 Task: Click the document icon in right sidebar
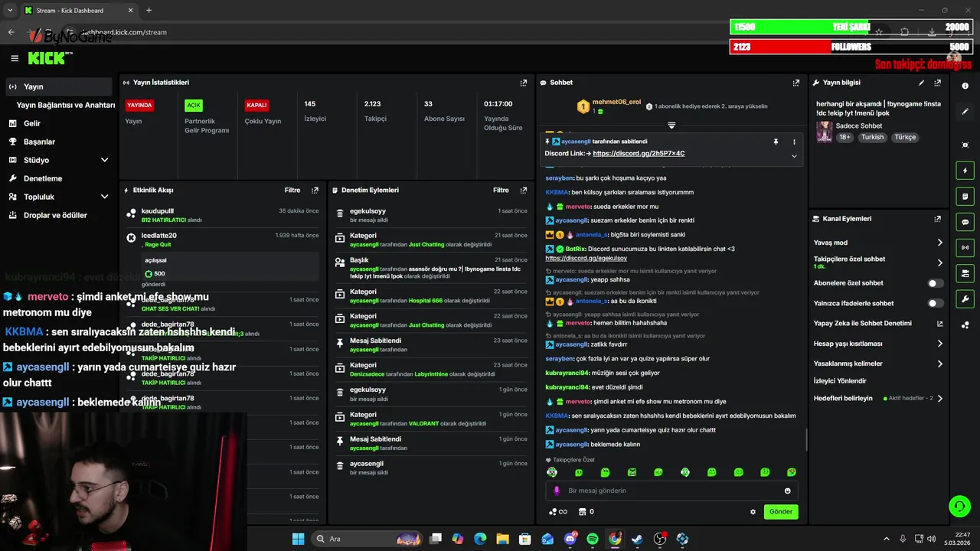click(x=965, y=197)
